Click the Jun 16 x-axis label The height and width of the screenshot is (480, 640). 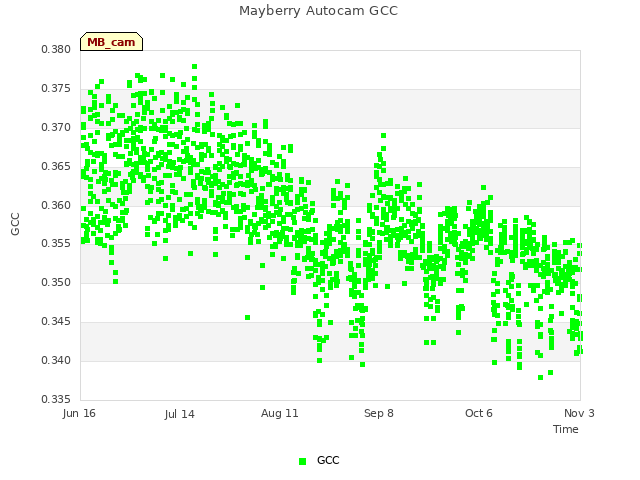click(x=79, y=413)
